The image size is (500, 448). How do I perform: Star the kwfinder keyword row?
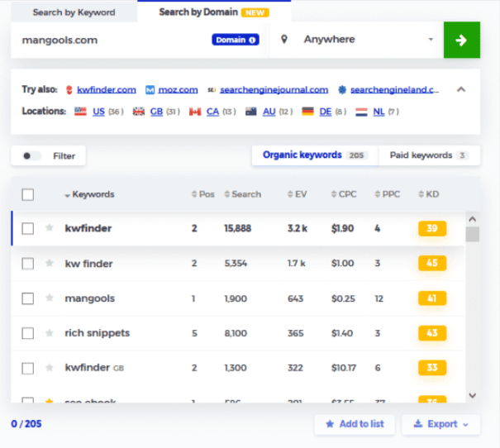(50, 228)
